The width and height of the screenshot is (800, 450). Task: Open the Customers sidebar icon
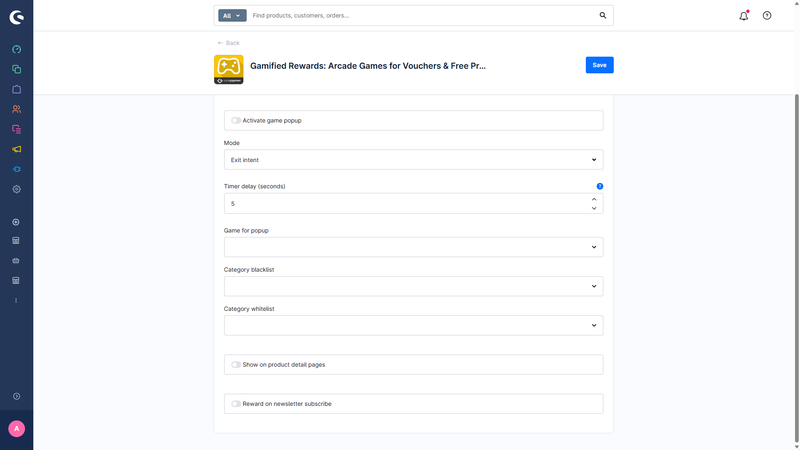(16, 109)
